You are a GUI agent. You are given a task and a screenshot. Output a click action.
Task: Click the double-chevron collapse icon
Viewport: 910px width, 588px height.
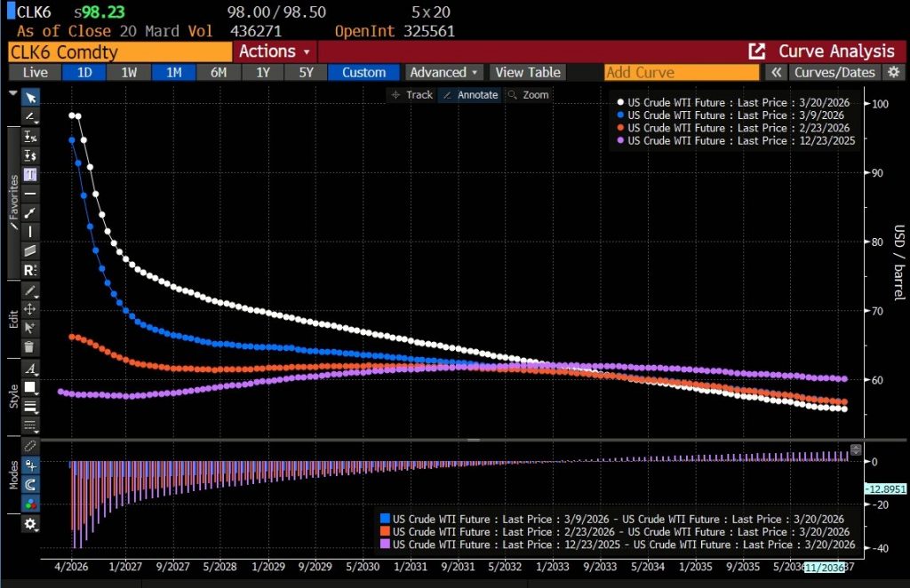tap(776, 73)
